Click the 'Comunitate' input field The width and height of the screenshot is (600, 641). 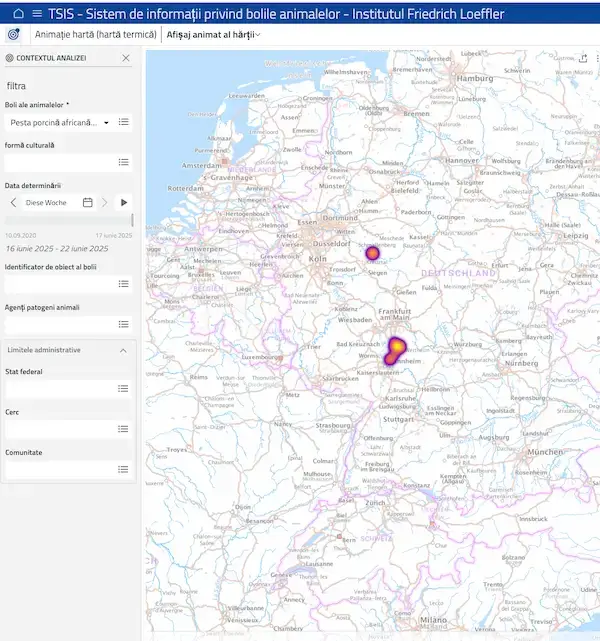pyautogui.click(x=60, y=470)
